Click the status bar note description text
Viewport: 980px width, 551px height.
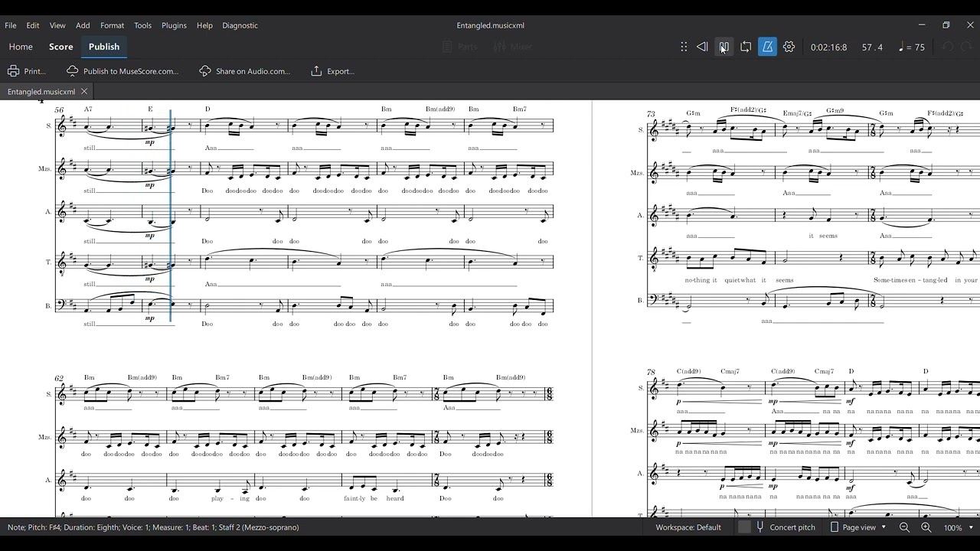(x=153, y=527)
